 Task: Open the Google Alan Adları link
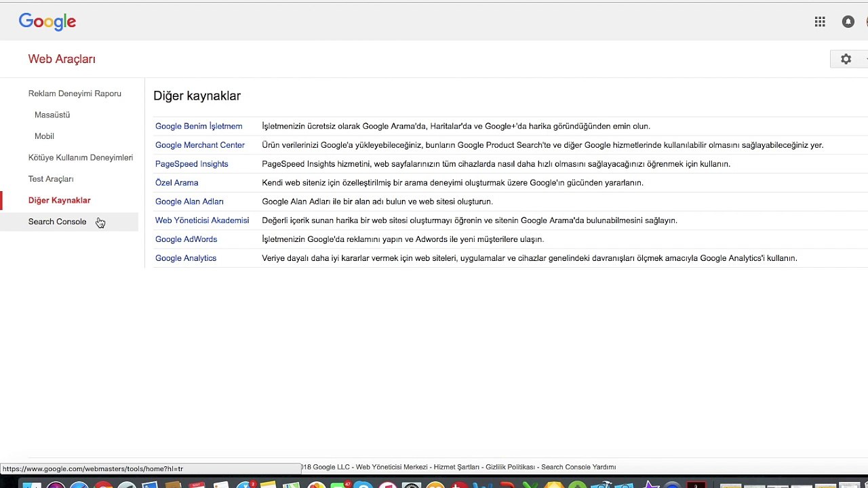click(189, 201)
